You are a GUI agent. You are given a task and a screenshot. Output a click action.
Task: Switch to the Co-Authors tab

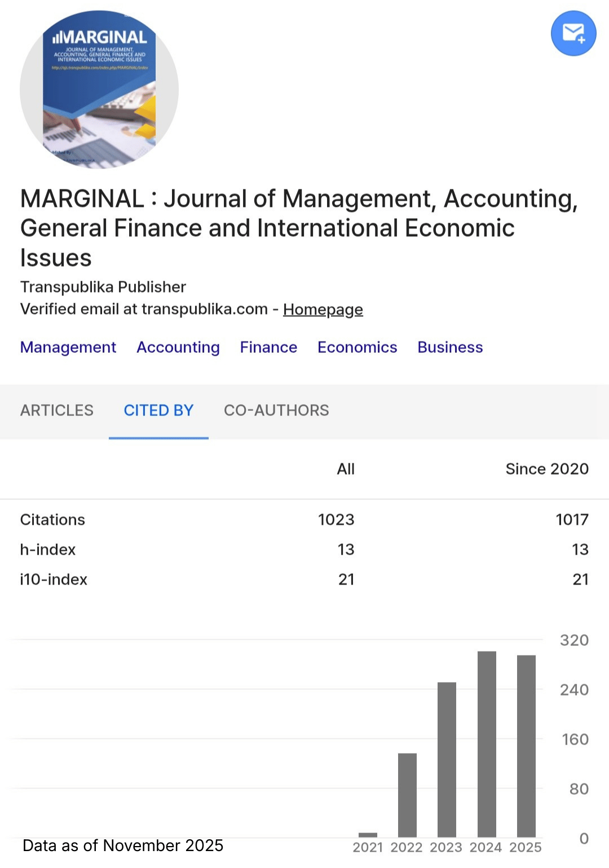pyautogui.click(x=276, y=410)
